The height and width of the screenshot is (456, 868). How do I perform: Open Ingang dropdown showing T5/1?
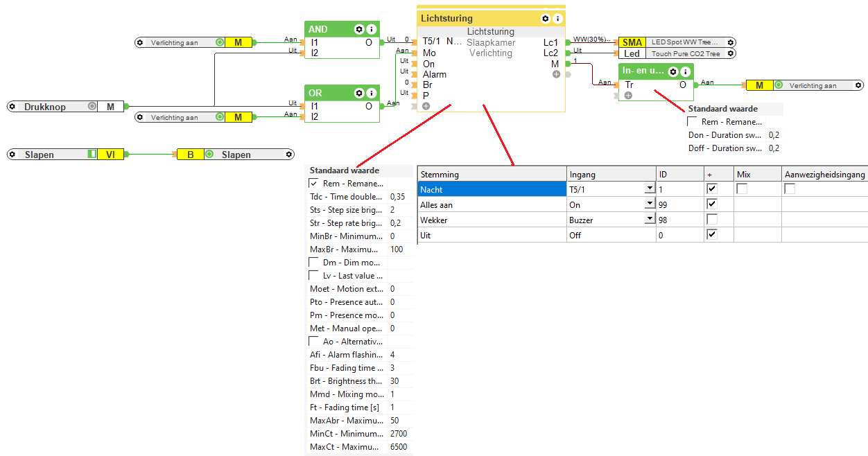point(650,188)
